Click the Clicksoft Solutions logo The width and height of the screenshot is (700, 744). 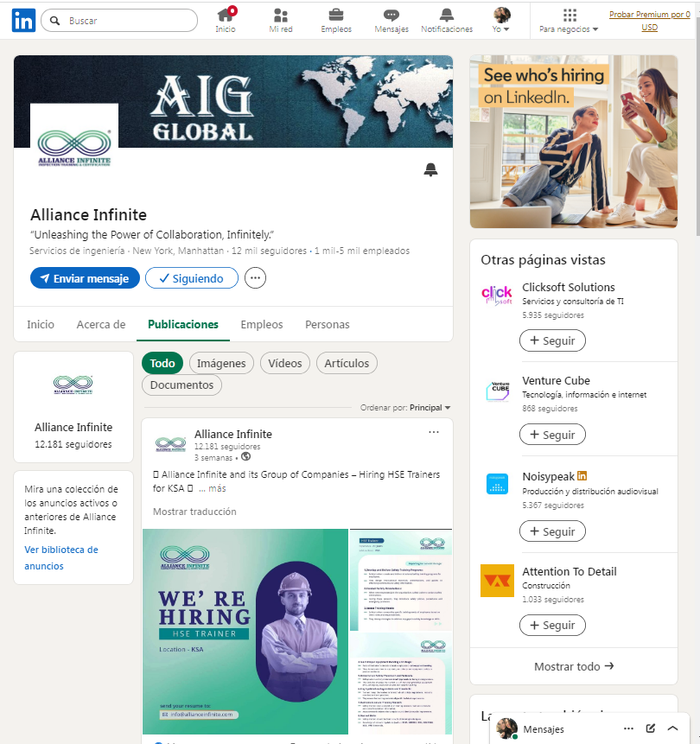pos(497,296)
